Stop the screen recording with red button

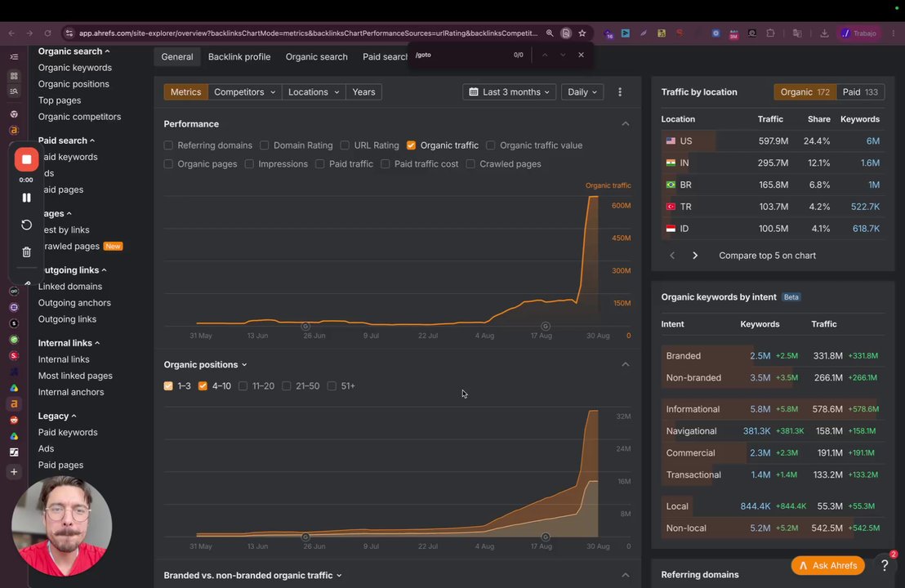26,160
